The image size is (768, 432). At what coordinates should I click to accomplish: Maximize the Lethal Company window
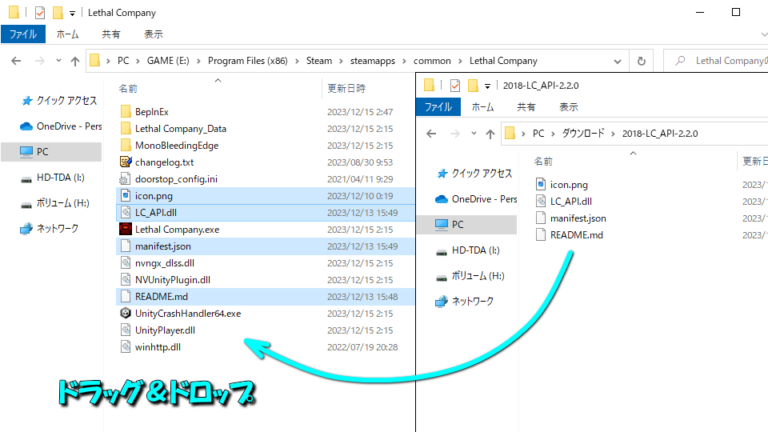click(736, 12)
